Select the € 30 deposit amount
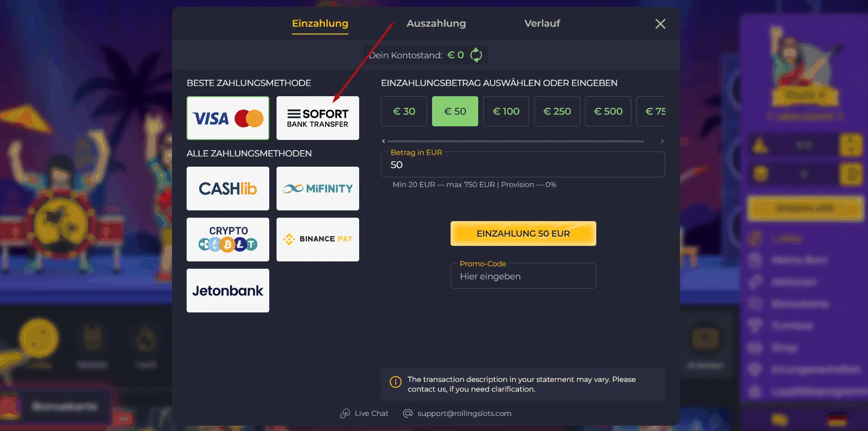Viewport: 868px width, 431px height. [404, 111]
